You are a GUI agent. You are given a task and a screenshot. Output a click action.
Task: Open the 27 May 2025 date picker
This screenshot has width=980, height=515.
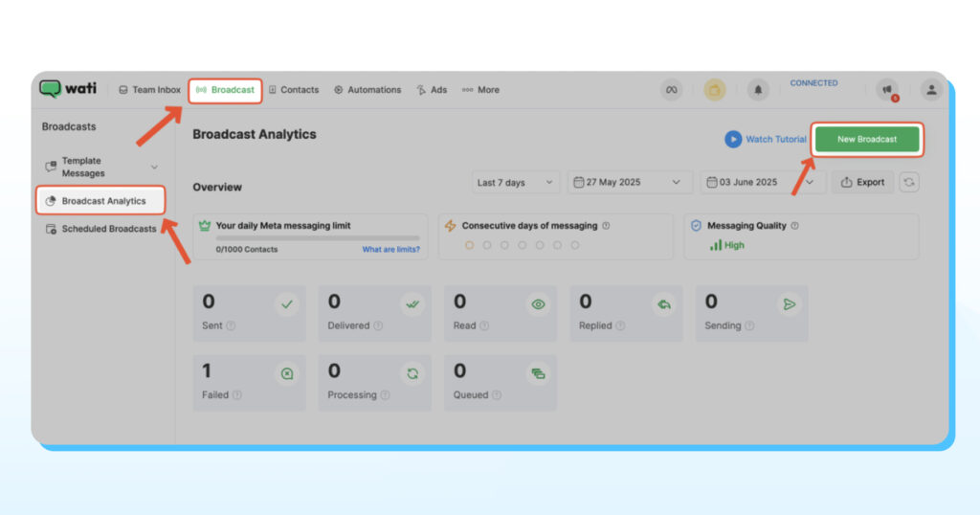point(630,183)
